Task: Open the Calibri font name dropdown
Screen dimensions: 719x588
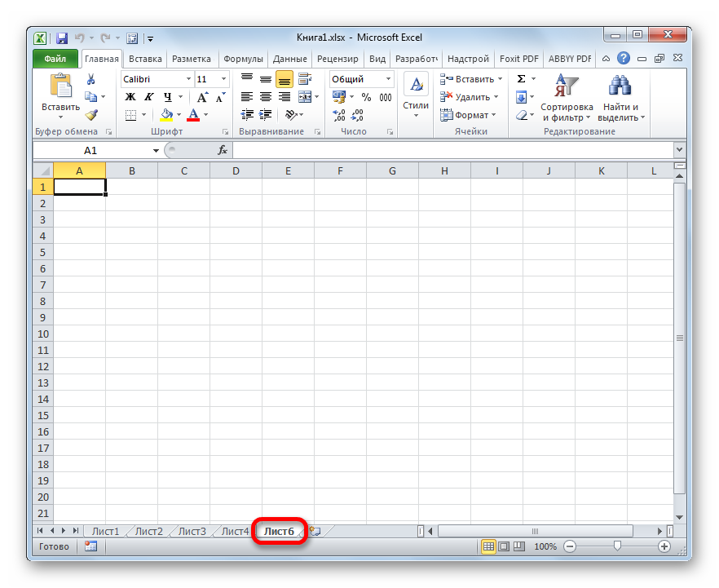Action: [188, 79]
